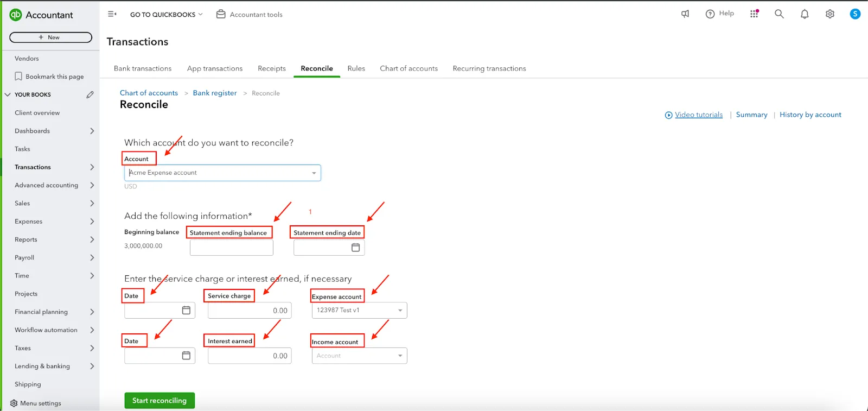Open calendar picker for Service charge date

pyautogui.click(x=186, y=310)
